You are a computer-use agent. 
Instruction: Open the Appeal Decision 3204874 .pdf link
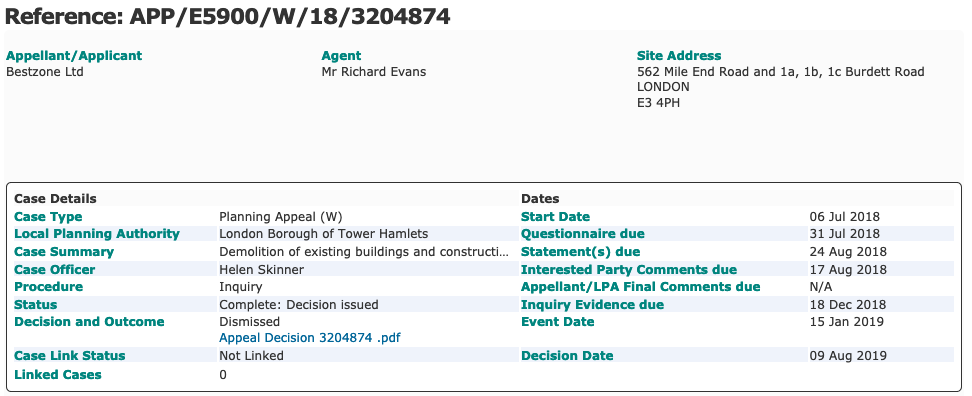point(310,338)
